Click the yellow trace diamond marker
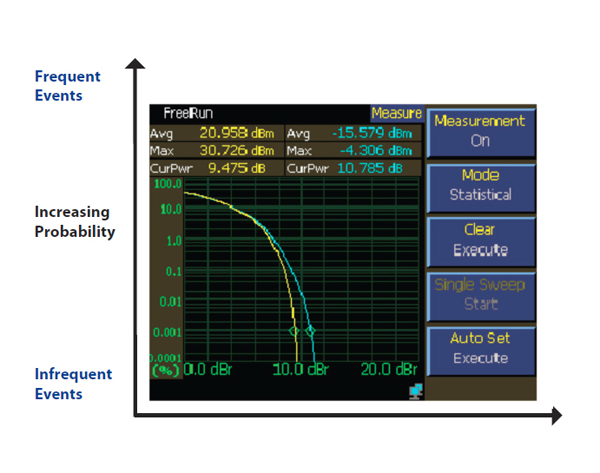The height and width of the screenshot is (473, 600). 294,330
